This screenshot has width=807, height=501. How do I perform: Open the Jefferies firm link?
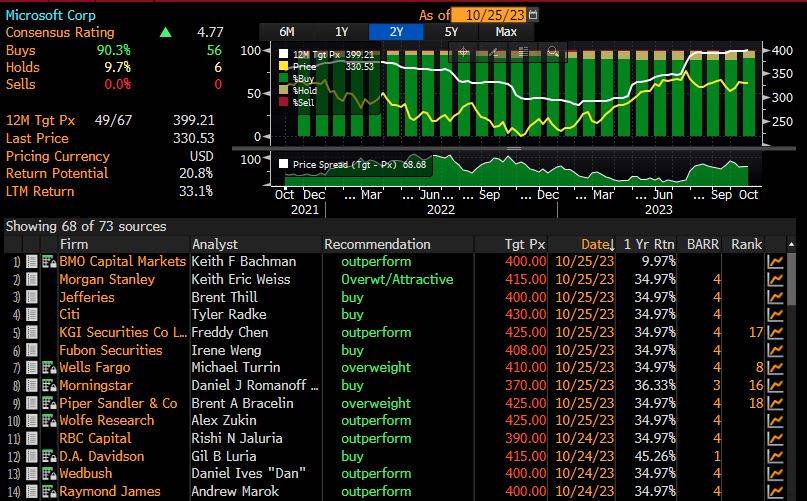[x=86, y=297]
